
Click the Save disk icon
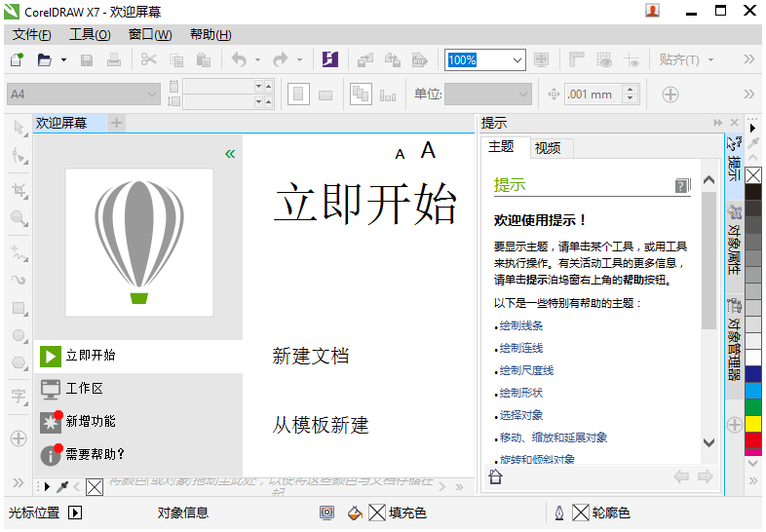(x=87, y=60)
